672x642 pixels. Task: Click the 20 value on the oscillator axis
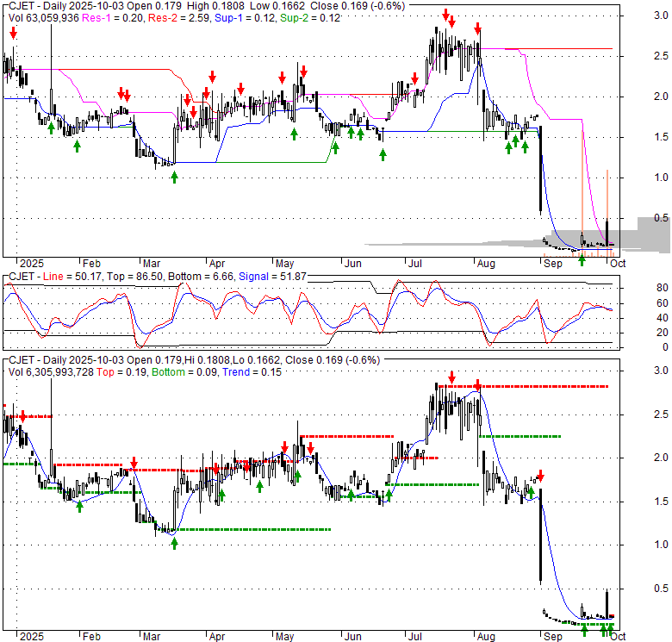click(663, 332)
